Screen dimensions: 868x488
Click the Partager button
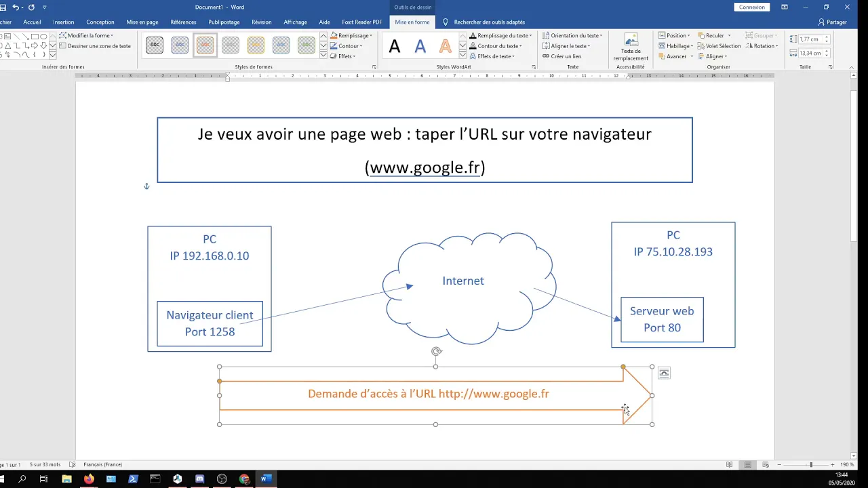coord(832,22)
